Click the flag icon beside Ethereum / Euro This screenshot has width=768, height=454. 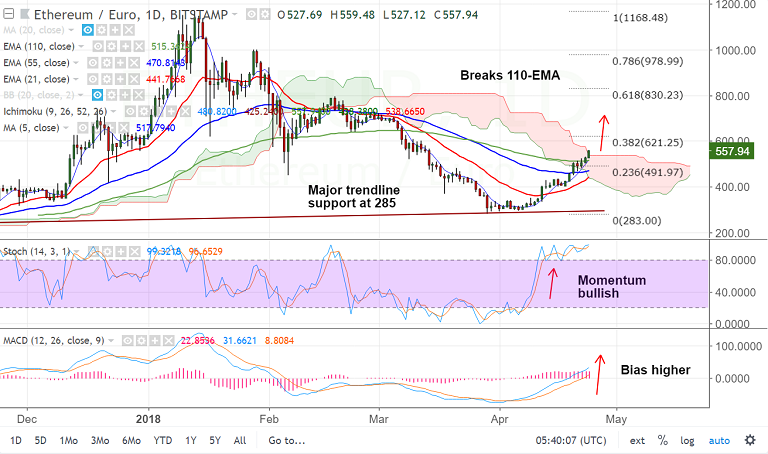25,14
